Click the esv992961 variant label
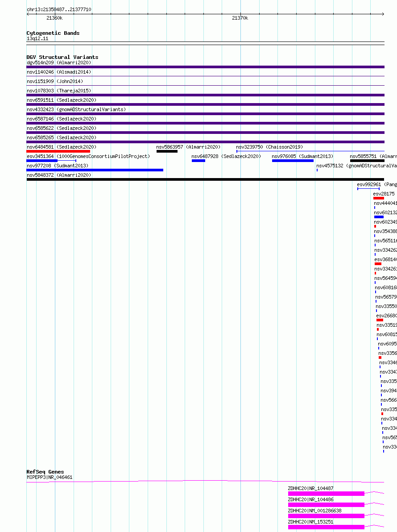Viewport: 397px width, 532px height. pos(376,185)
